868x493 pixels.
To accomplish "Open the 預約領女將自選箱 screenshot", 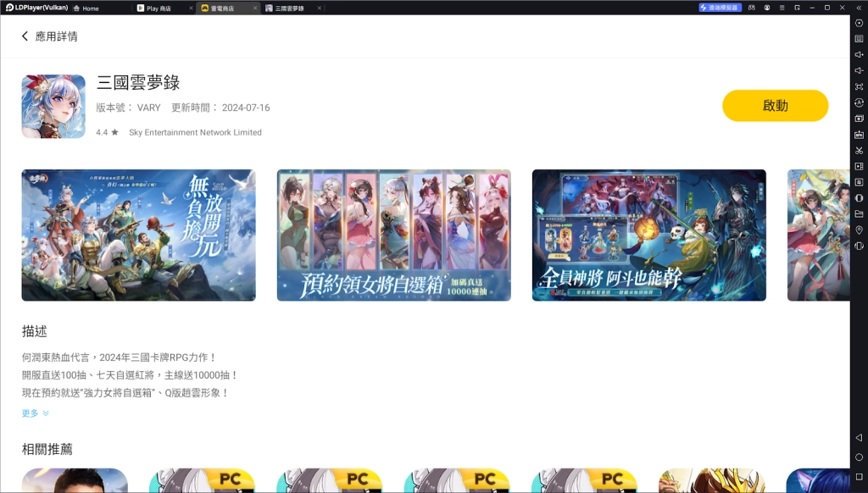I will click(393, 235).
